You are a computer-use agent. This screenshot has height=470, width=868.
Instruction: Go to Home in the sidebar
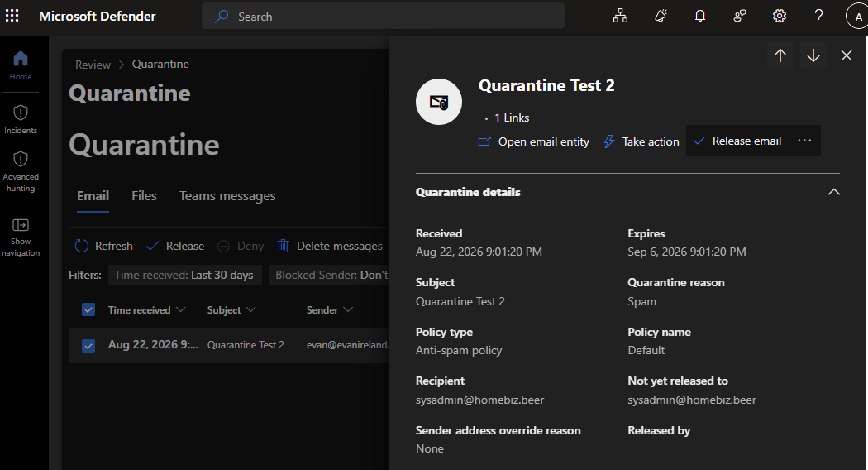click(21, 65)
